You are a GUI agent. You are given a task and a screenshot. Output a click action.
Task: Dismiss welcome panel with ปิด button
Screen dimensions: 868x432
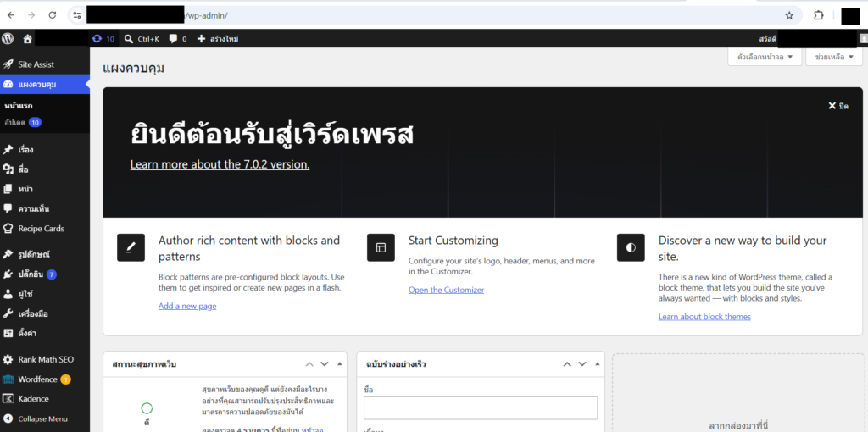pos(838,106)
